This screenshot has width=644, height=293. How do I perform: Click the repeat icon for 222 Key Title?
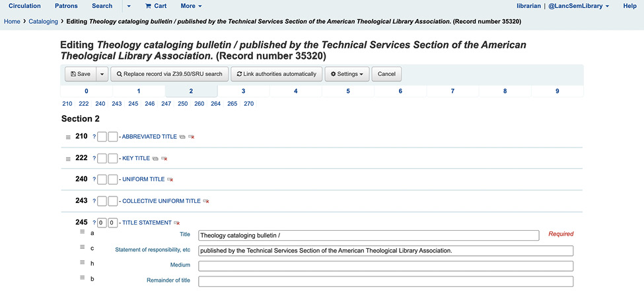[x=155, y=159]
